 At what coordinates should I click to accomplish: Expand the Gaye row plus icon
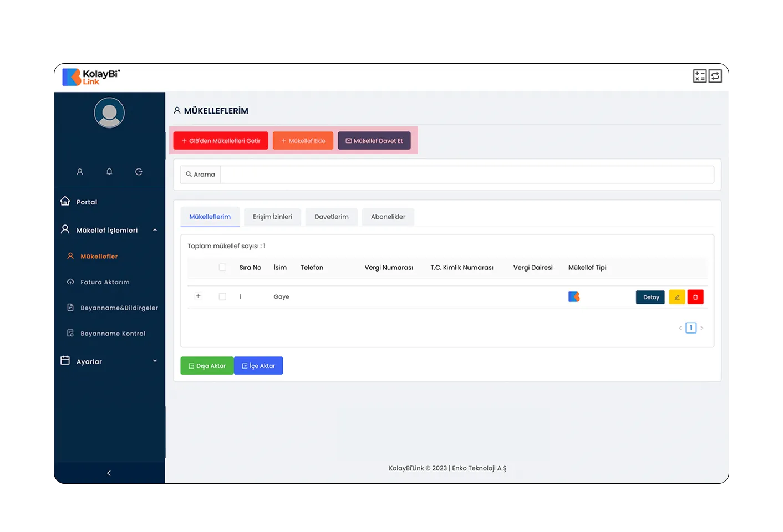(198, 296)
